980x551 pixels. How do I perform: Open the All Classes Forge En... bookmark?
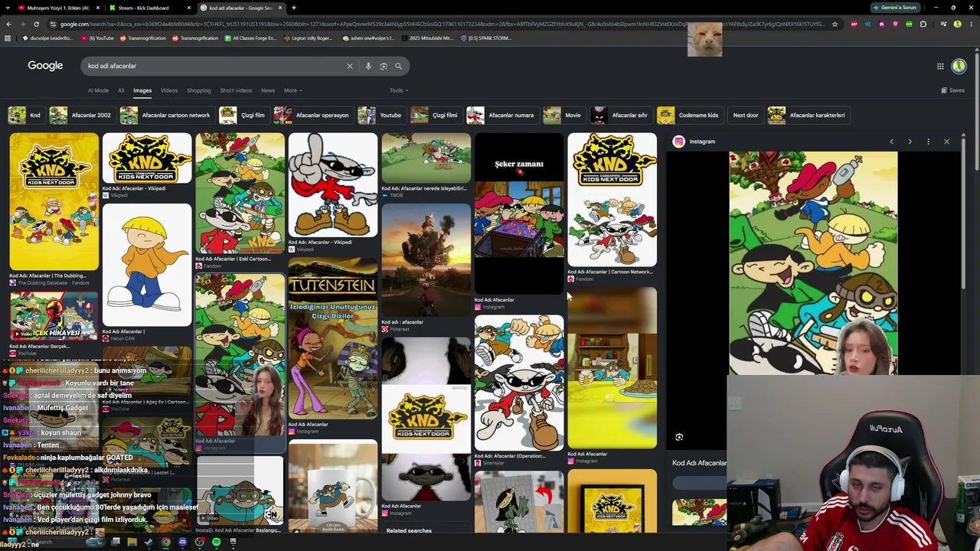click(250, 38)
